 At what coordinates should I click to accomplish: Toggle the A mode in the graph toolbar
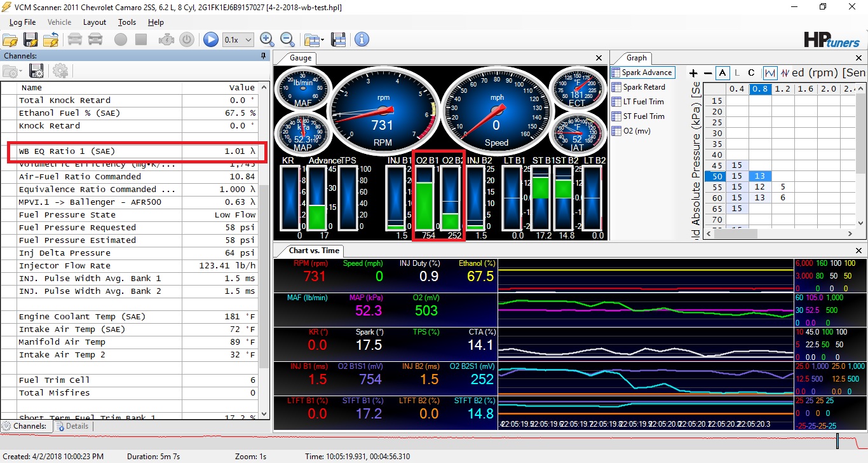[722, 73]
